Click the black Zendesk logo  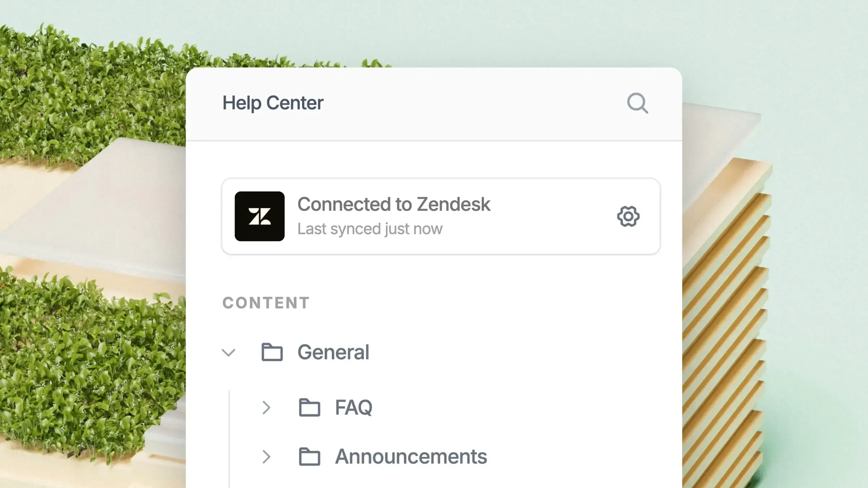click(259, 216)
